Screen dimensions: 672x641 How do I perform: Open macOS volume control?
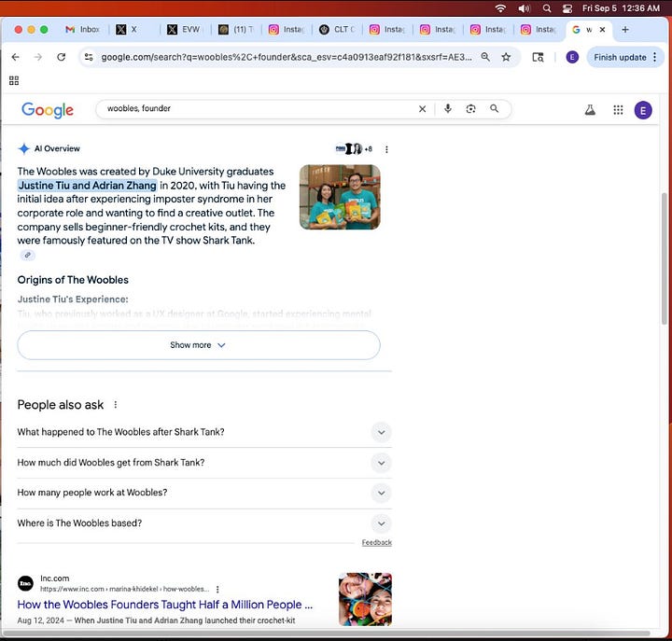click(x=524, y=8)
